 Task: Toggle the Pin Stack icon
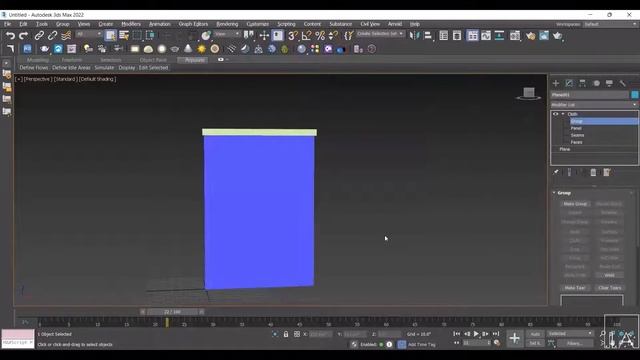(556, 172)
